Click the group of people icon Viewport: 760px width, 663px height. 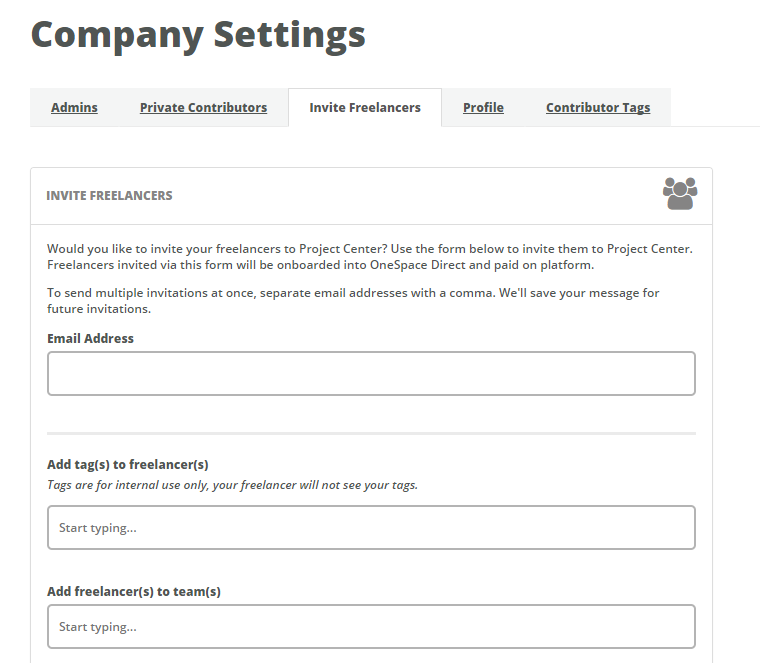(680, 193)
